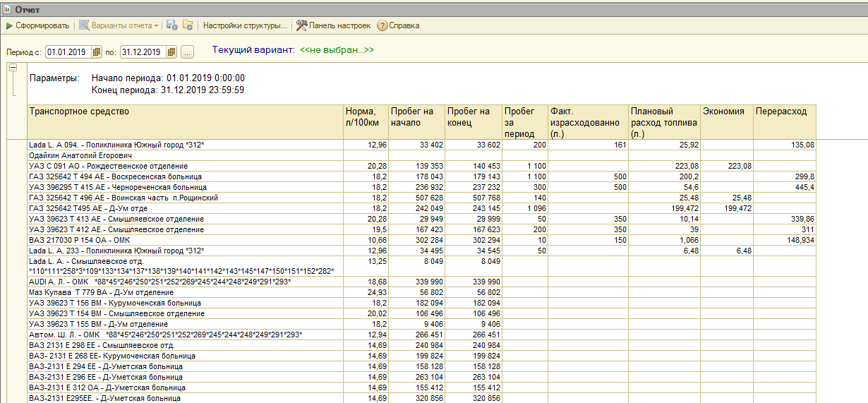Viewport: 868px width, 403px height.
Task: Collapse the report group with the minus box
Action: [12, 68]
